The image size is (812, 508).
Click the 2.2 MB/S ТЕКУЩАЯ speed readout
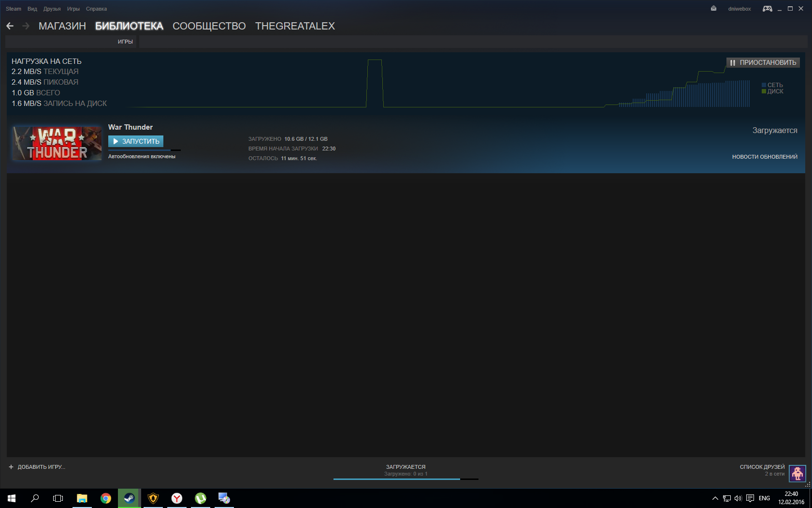45,72
